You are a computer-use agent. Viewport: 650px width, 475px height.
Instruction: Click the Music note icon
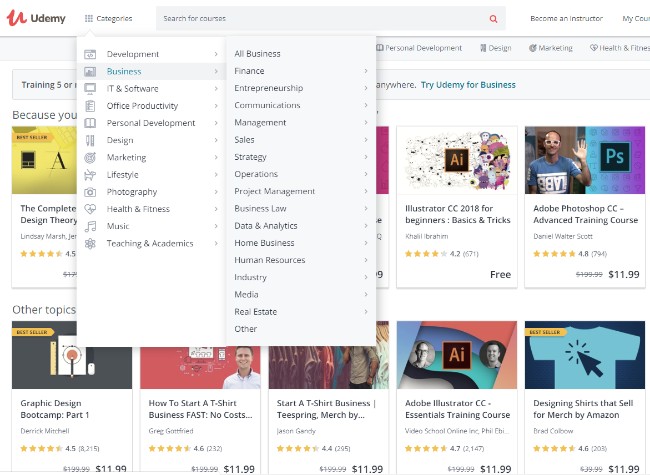click(90, 226)
